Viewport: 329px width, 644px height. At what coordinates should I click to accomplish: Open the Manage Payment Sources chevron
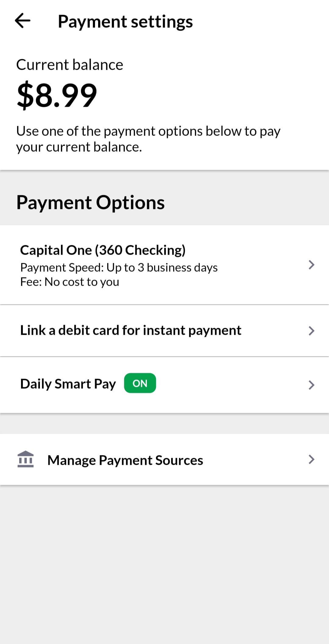click(x=311, y=459)
